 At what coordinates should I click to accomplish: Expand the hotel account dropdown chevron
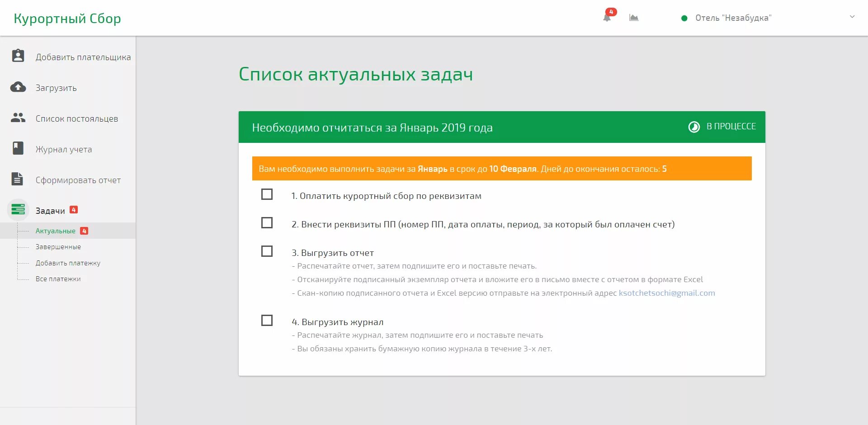point(852,17)
